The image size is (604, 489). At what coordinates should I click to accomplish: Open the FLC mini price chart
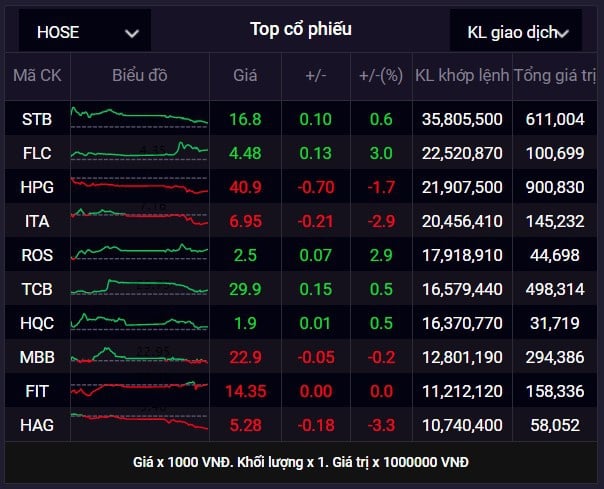pyautogui.click(x=139, y=151)
